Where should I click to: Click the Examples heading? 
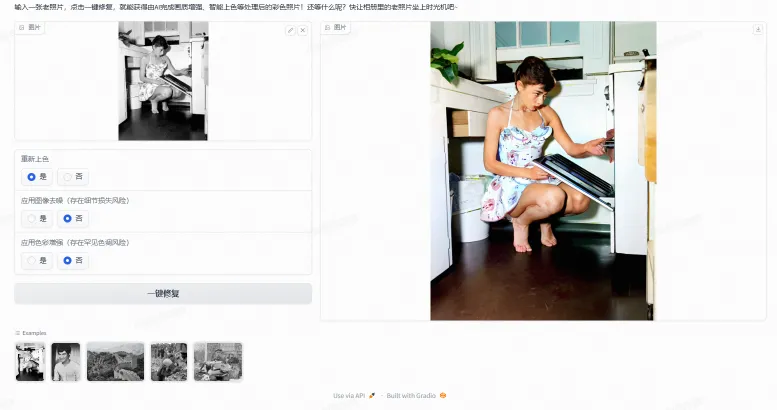click(x=31, y=333)
